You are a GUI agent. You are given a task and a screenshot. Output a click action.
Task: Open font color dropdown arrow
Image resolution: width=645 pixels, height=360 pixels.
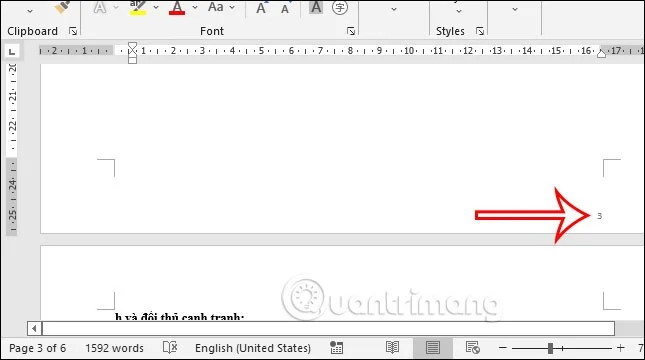tap(195, 7)
